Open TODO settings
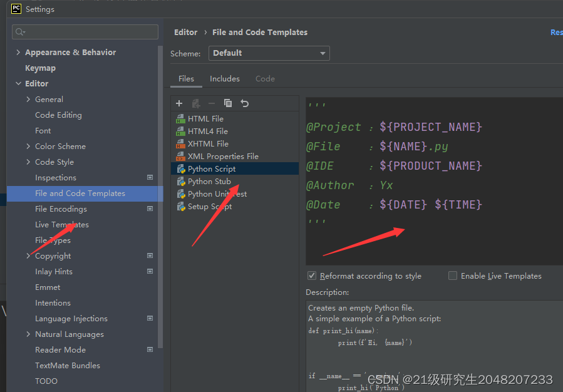The height and width of the screenshot is (392, 563). (46, 381)
